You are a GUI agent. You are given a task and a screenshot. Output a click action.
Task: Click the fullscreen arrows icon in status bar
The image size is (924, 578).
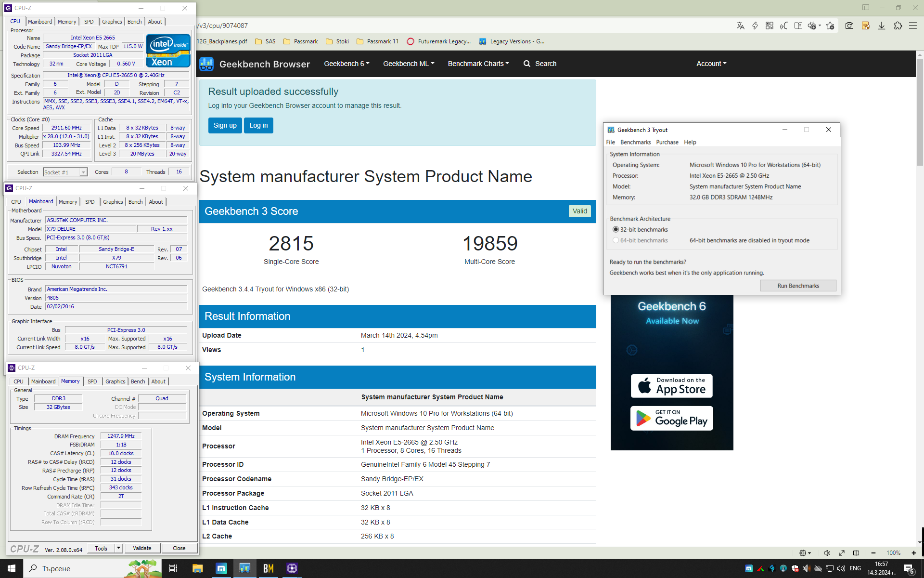pyautogui.click(x=842, y=553)
